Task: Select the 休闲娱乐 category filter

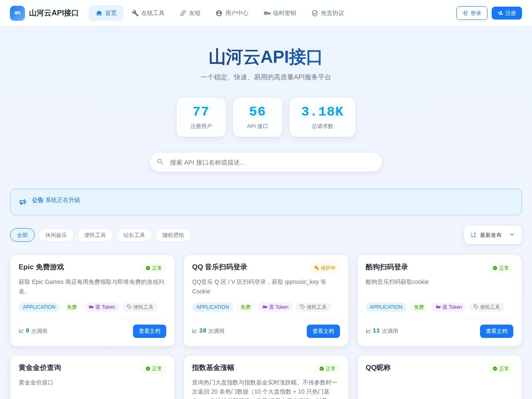Action: pyautogui.click(x=56, y=235)
